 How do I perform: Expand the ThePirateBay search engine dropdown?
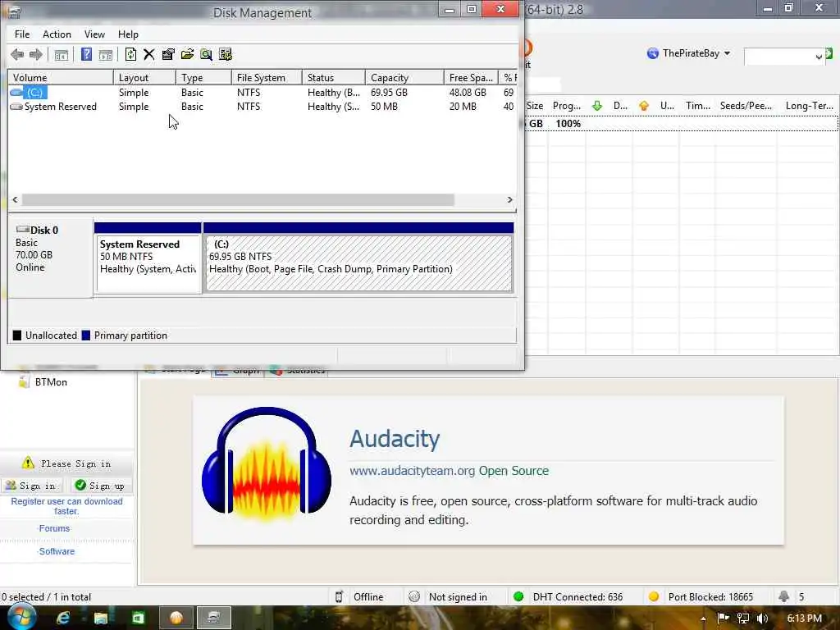[727, 53]
